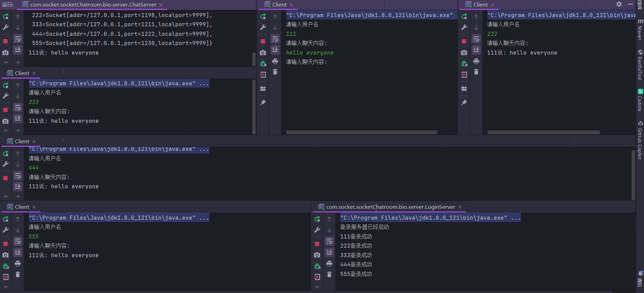Image resolution: width=644 pixels, height=293 pixels.
Task: Stop the running ChatServer process
Action: pos(5,41)
